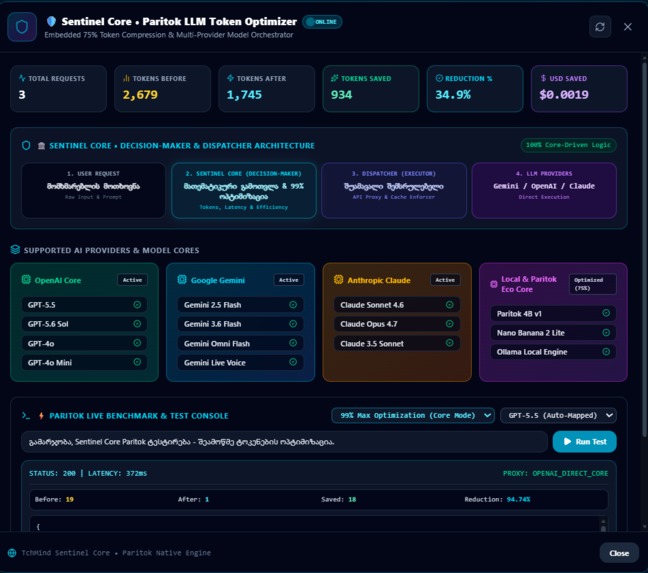This screenshot has width=648, height=573.
Task: Click the main vertical scrollbar thumb
Action: (644, 249)
